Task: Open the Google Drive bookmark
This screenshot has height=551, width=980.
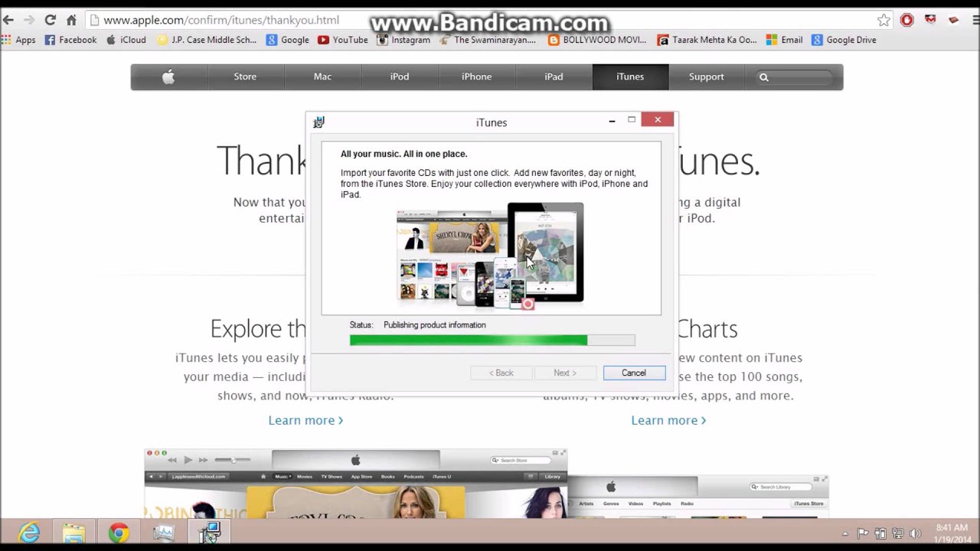Action: [x=844, y=40]
